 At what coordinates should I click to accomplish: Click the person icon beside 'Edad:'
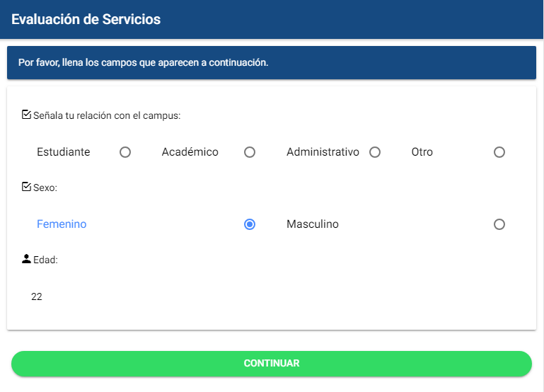pos(27,259)
